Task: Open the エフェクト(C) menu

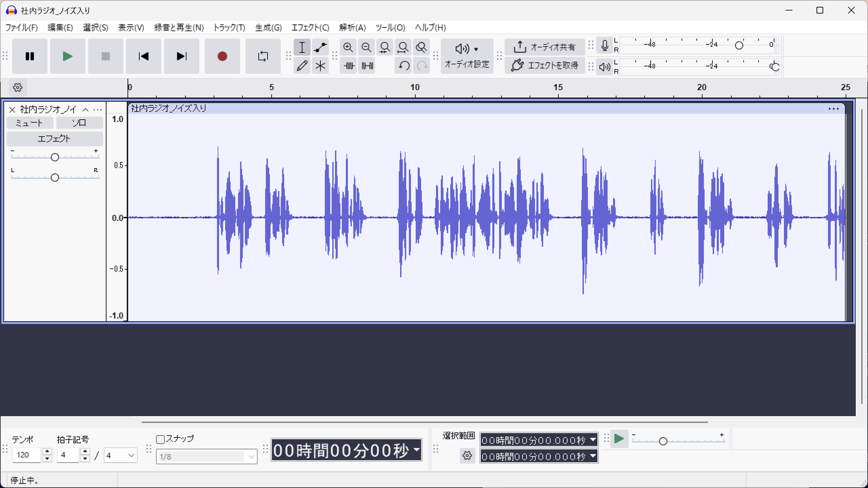Action: tap(310, 28)
